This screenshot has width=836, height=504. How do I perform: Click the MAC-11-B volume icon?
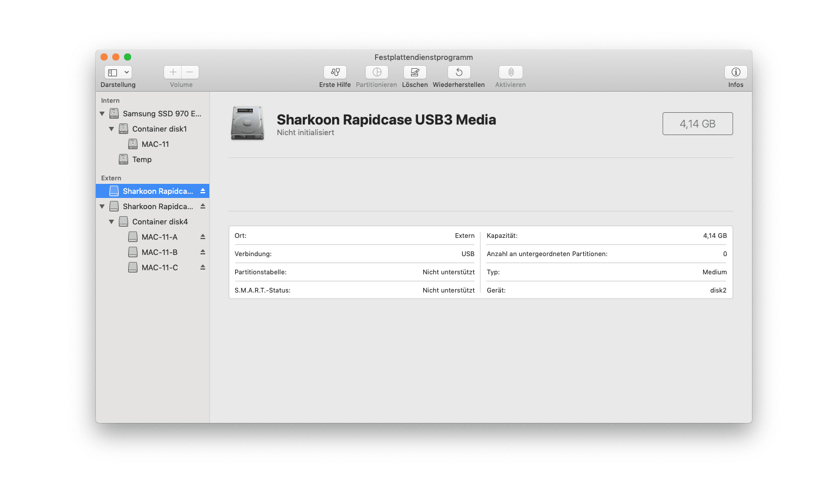(133, 253)
